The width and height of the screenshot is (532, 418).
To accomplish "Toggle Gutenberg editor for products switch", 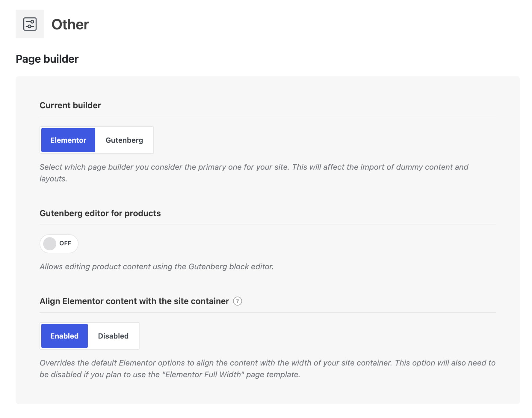I will click(x=59, y=243).
